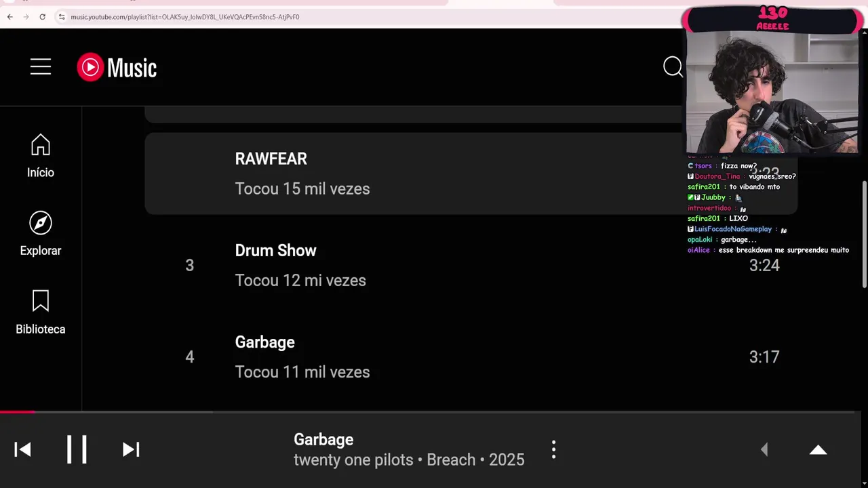Reload the page in browser
The height and width of the screenshot is (488, 868).
pyautogui.click(x=42, y=16)
